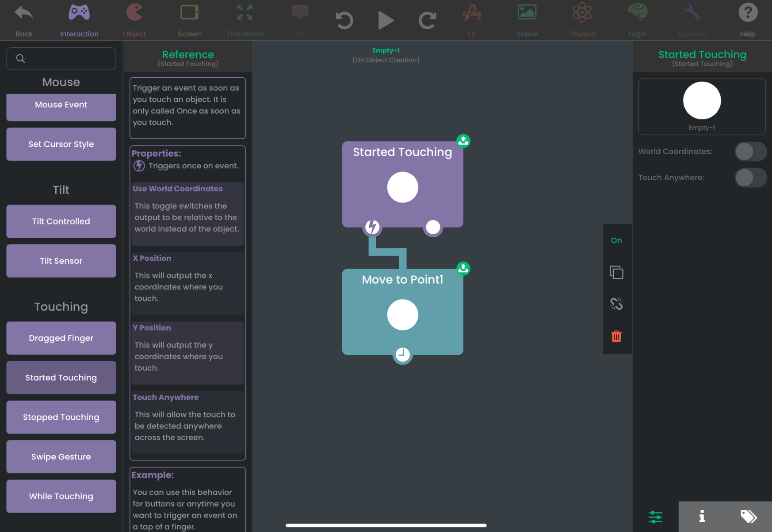Click the Play button in top toolbar
The height and width of the screenshot is (532, 772).
[x=386, y=20]
